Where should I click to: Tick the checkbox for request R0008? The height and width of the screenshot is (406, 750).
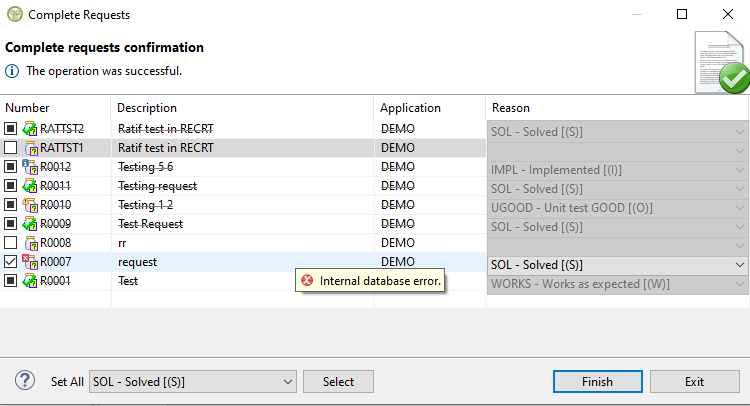pos(11,243)
